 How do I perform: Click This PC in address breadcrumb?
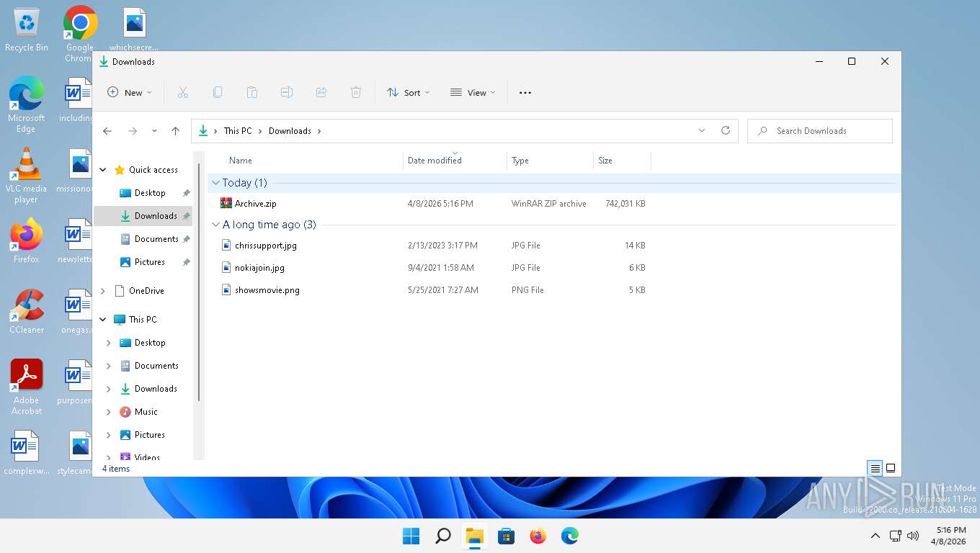pos(238,131)
